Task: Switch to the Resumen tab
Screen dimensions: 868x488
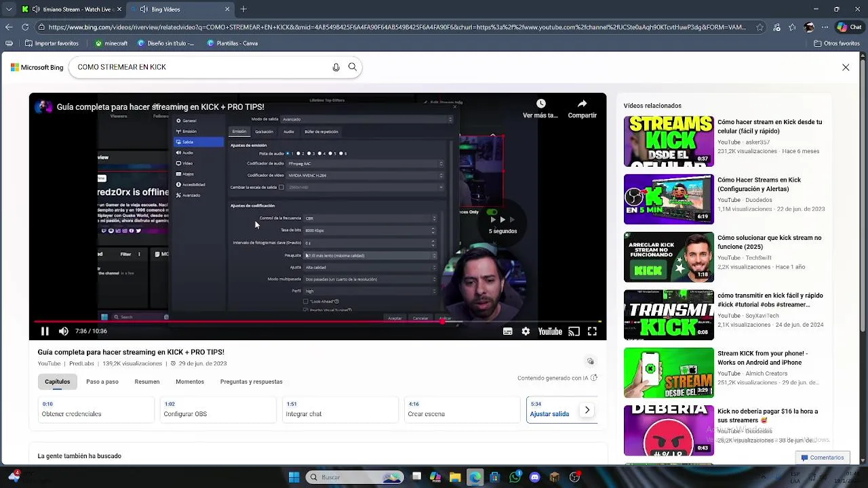Action: (147, 382)
